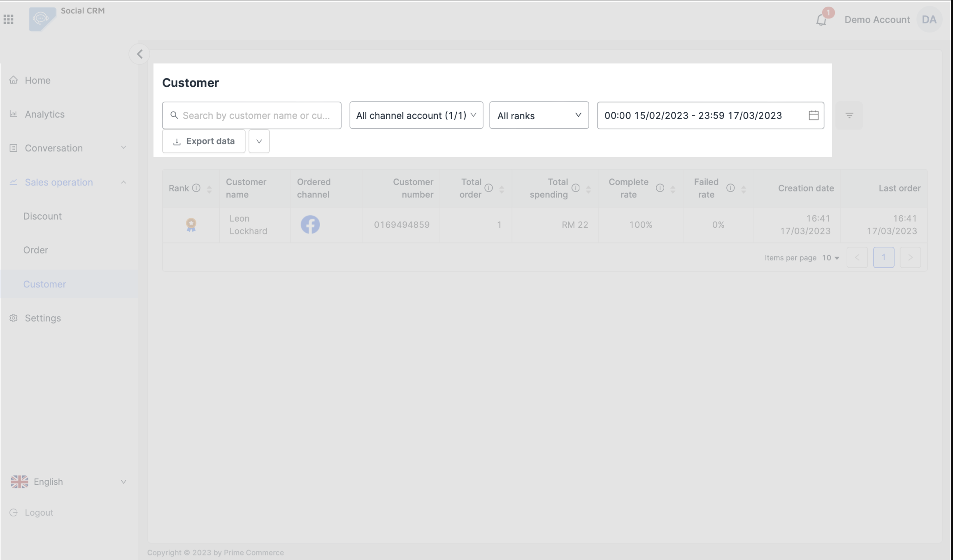Open the All ranks dropdown

(539, 116)
